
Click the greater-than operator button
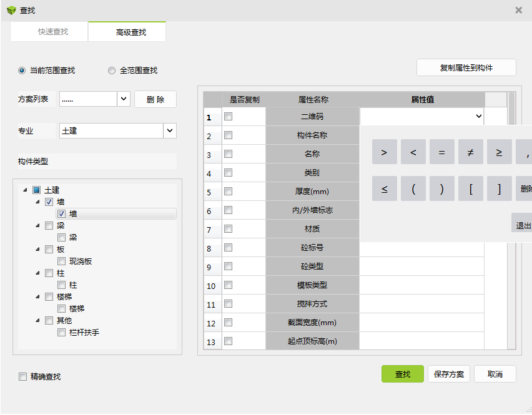click(x=385, y=152)
